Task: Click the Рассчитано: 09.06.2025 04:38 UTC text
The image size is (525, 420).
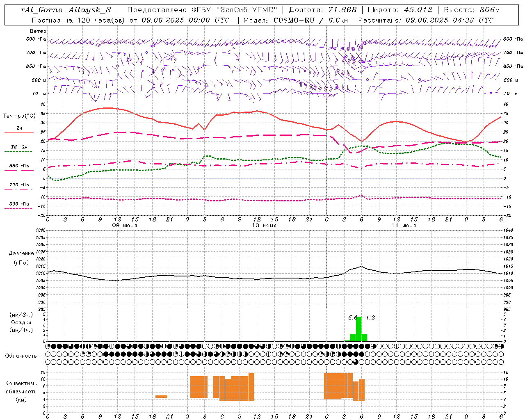Action: (x=426, y=20)
